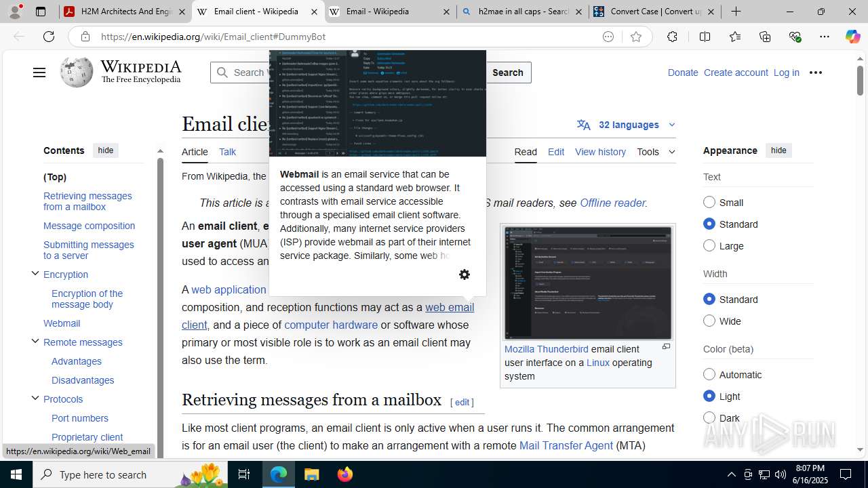Click the Thunderbird screenshot thumbnail
This screenshot has height=488, width=868.
click(587, 283)
